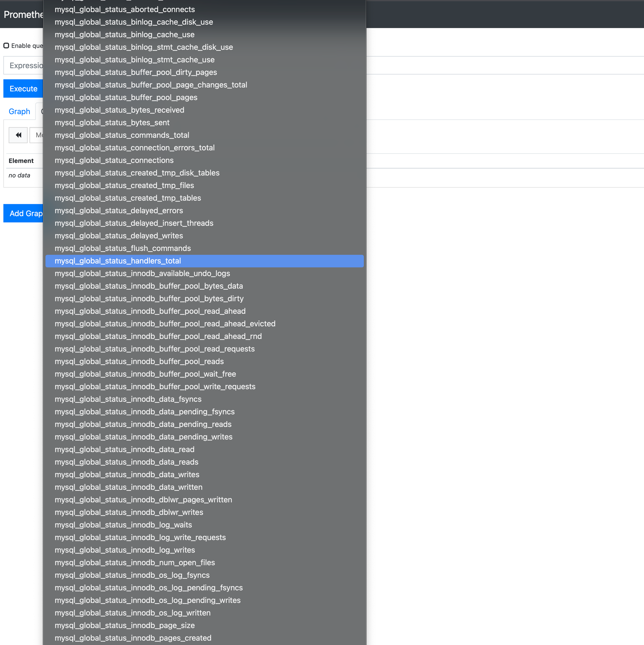Pick the mysql_global_status_connections list entry
Viewport: 644px width, 645px height.
pyautogui.click(x=114, y=160)
